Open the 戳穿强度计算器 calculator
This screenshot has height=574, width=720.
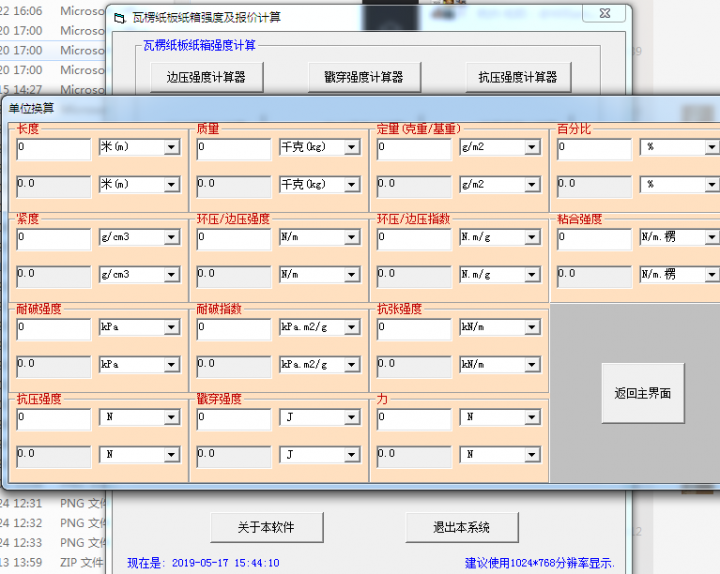click(x=363, y=77)
